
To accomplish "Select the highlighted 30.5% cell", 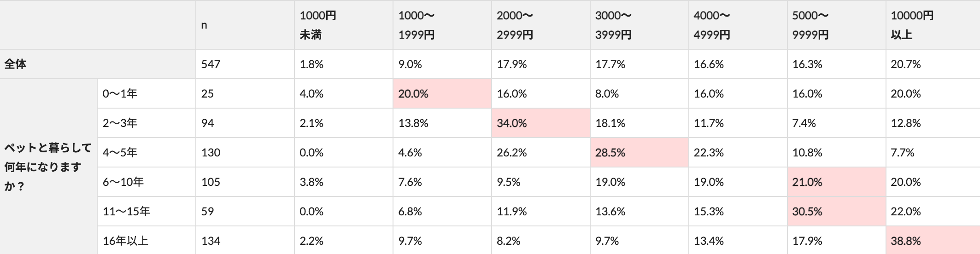I will tap(807, 212).
